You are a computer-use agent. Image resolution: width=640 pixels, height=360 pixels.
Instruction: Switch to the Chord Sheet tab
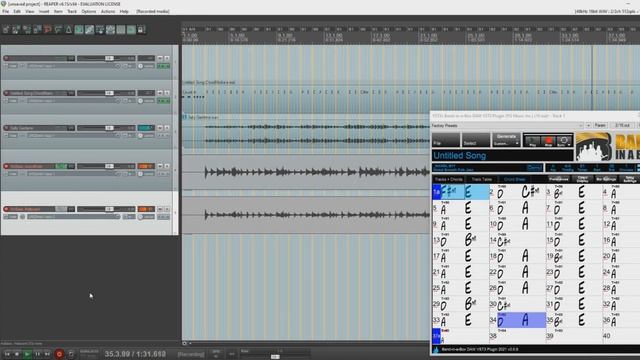tap(514, 179)
